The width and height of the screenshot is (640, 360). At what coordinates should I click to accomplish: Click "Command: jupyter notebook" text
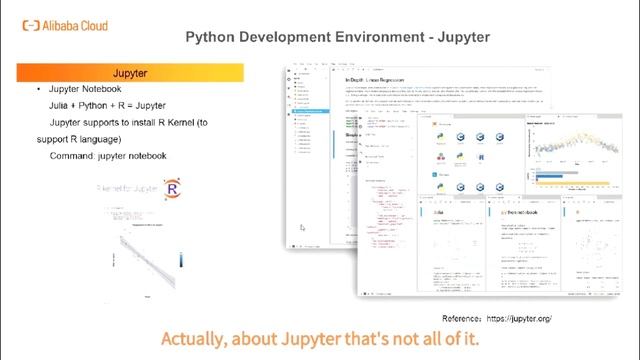(x=108, y=156)
